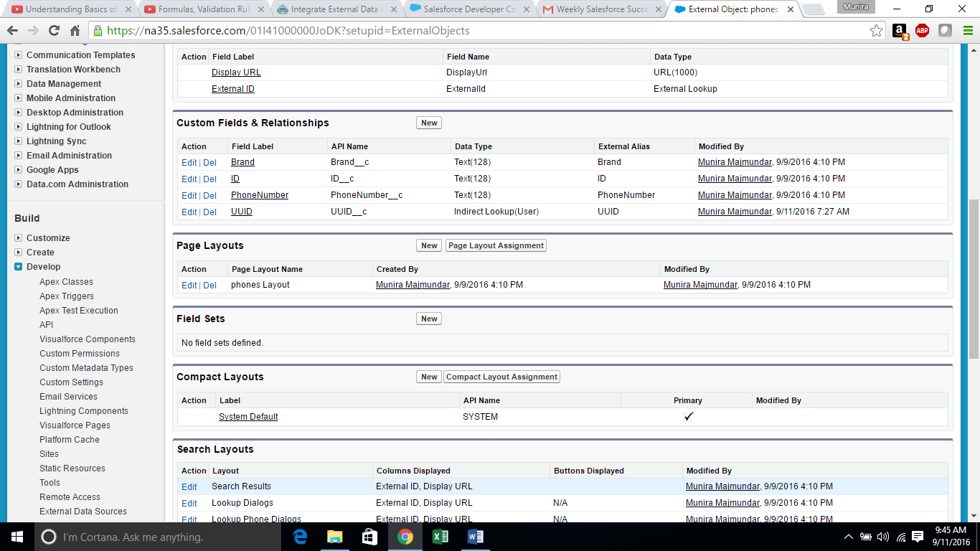Open the network connections tray icon
The width and height of the screenshot is (980, 551).
tap(900, 537)
